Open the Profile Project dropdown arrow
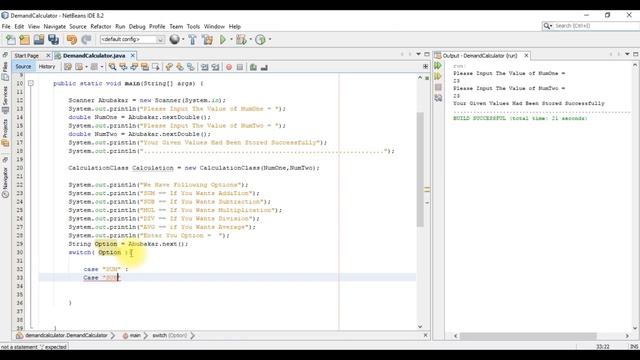The width and height of the screenshot is (640, 360). point(269,40)
